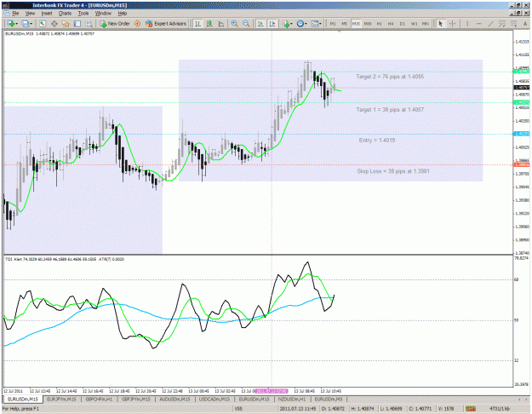Switch to the MN timeframe
532x414 pixels.
click(x=426, y=24)
